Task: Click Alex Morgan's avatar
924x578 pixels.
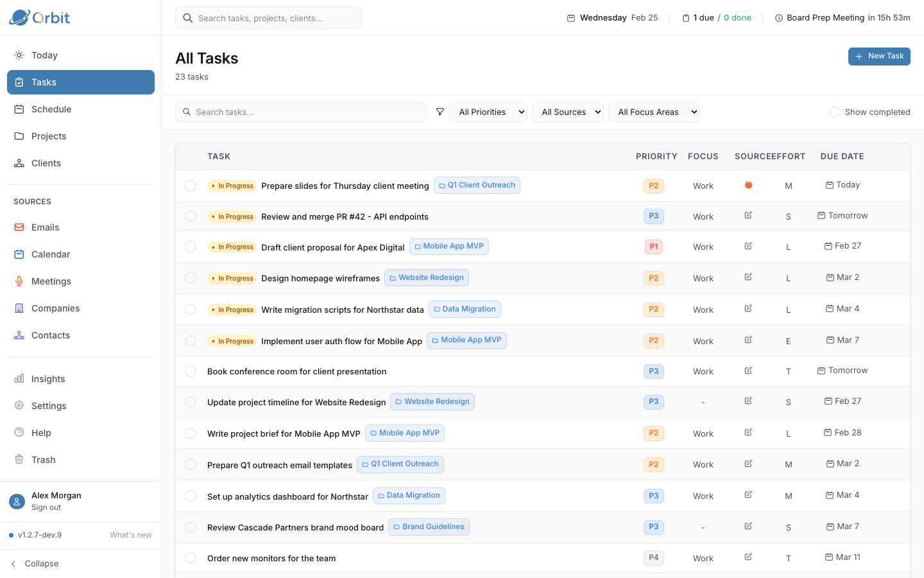Action: click(17, 501)
